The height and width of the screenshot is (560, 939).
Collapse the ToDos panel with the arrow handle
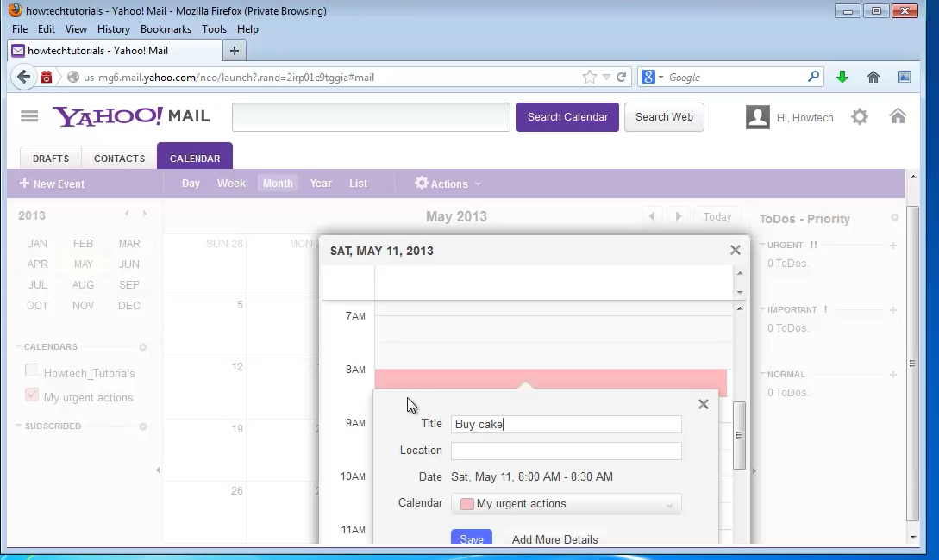click(754, 471)
